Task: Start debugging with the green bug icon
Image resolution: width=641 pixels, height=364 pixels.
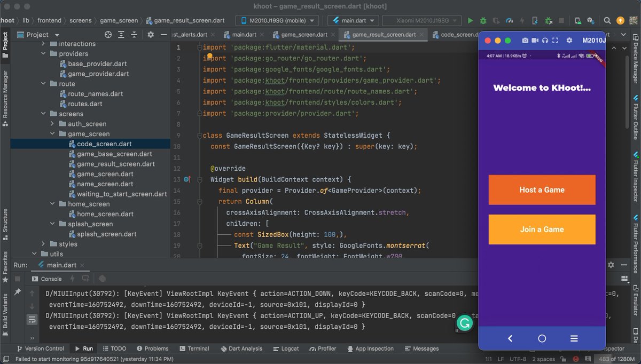Action: tap(483, 21)
